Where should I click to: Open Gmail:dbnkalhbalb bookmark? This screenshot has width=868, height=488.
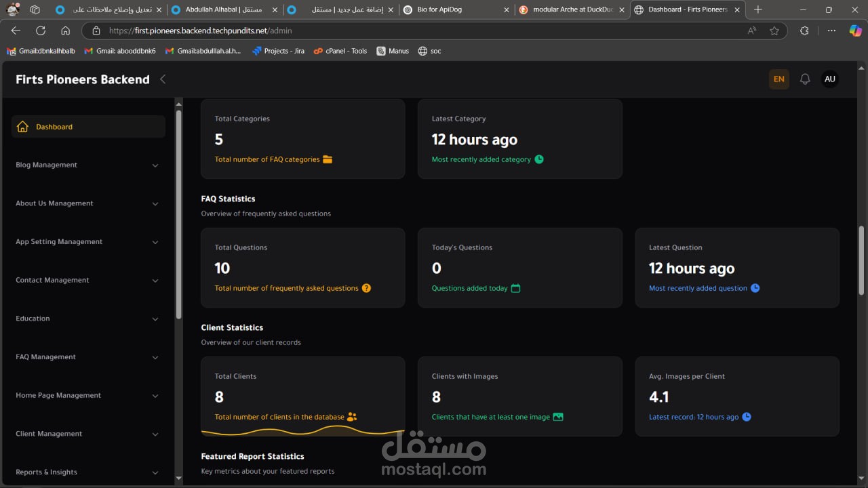coord(41,51)
